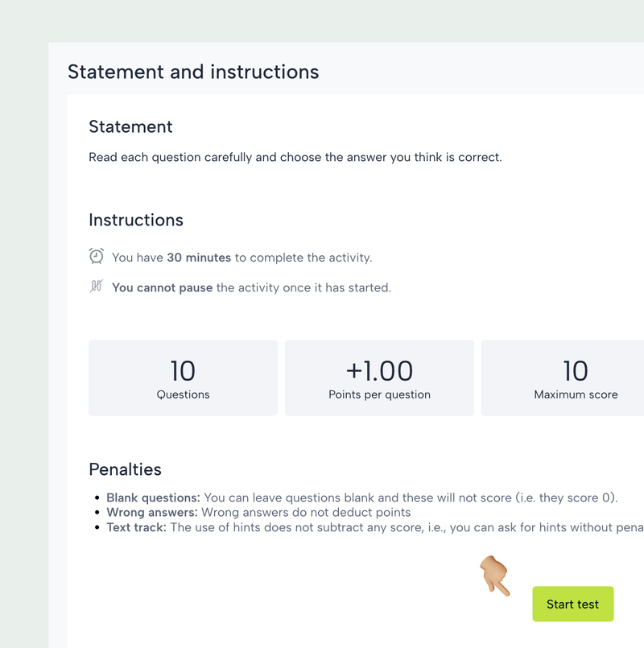The width and height of the screenshot is (644, 648).
Task: Select the 'Instructions' section heading
Action: tap(136, 220)
